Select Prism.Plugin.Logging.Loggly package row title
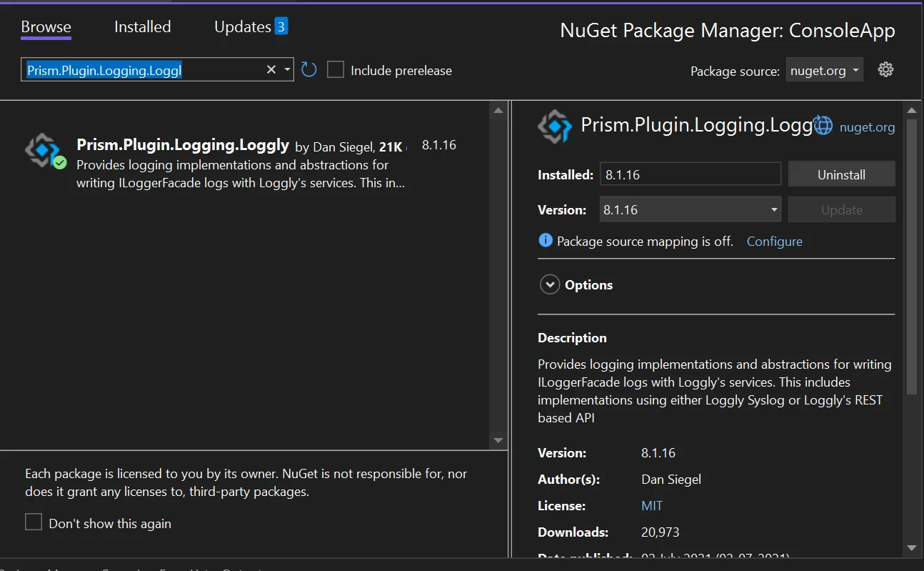Screen dimensions: 924x571 [183, 145]
